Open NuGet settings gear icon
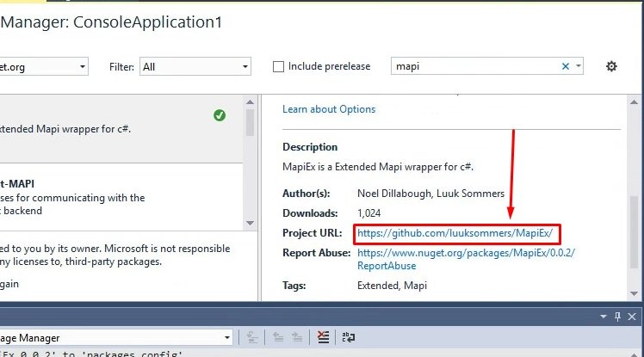The height and width of the screenshot is (357, 644). [611, 66]
